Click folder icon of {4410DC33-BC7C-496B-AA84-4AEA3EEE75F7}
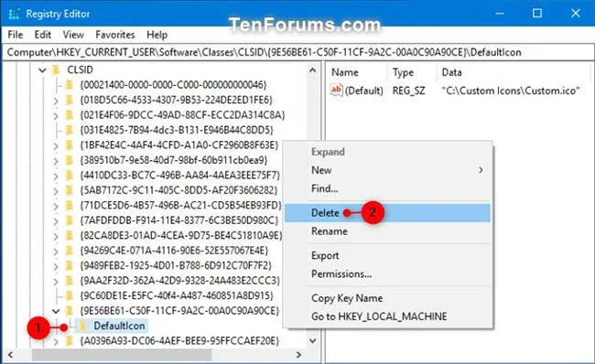Image resolution: width=595 pixels, height=364 pixels. tap(70, 176)
